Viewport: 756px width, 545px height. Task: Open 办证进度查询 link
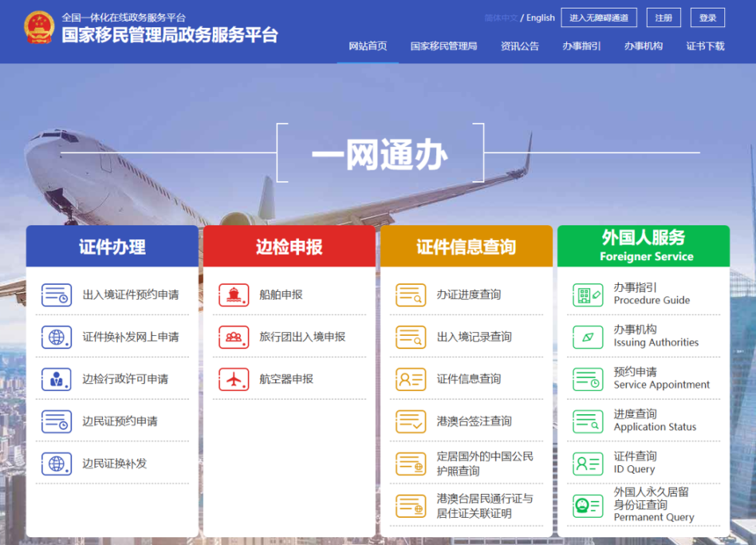click(x=469, y=294)
